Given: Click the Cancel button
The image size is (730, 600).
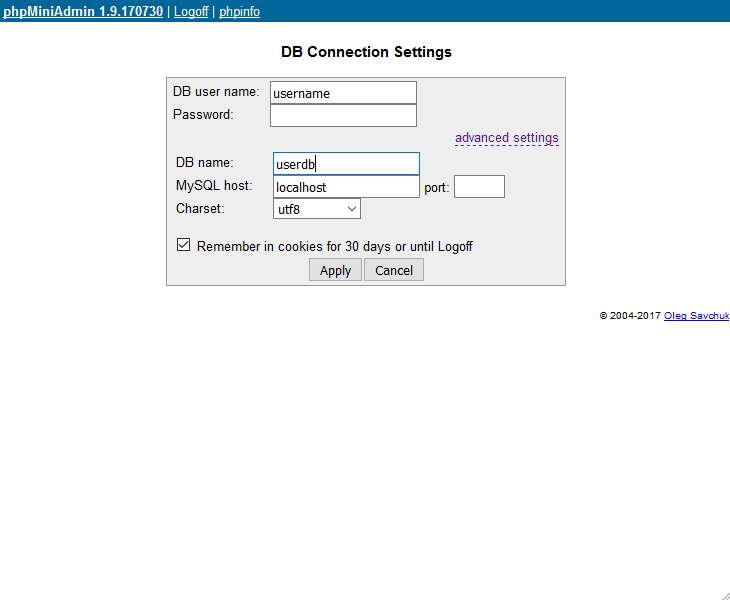Looking at the screenshot, I should pos(394,270).
